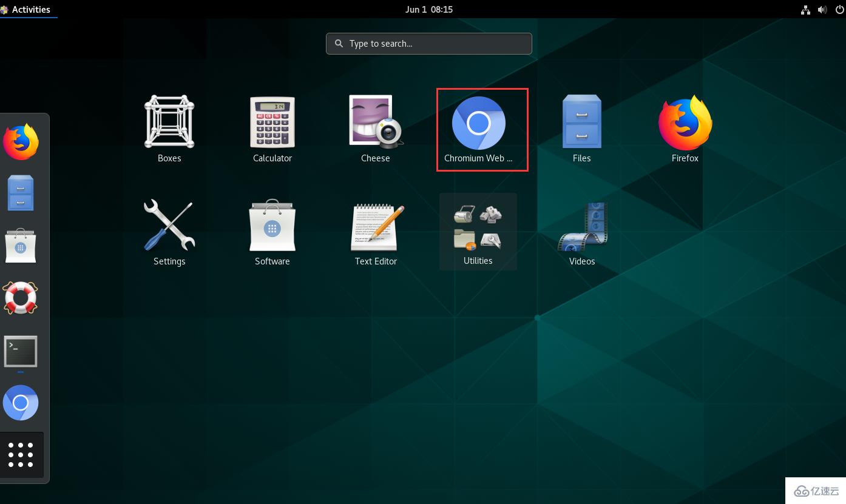Open the Boxes application
Image resolution: width=846 pixels, height=504 pixels.
coord(169,122)
